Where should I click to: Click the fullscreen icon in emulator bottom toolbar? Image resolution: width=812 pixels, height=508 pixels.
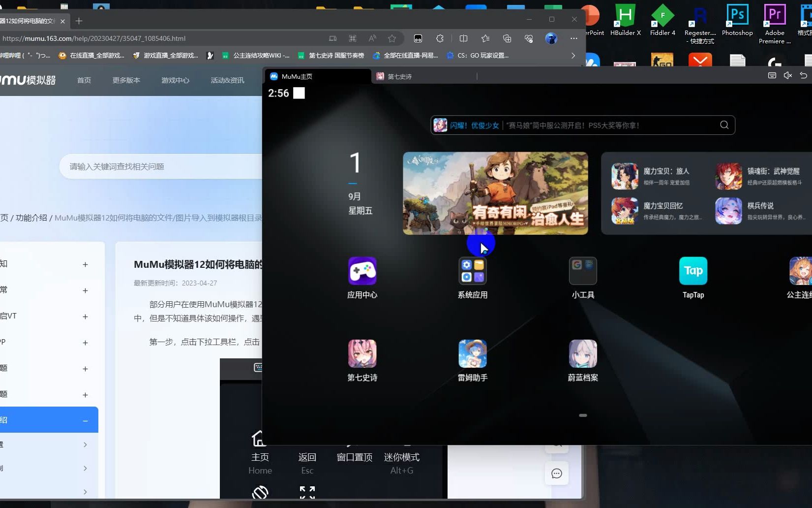point(307,492)
